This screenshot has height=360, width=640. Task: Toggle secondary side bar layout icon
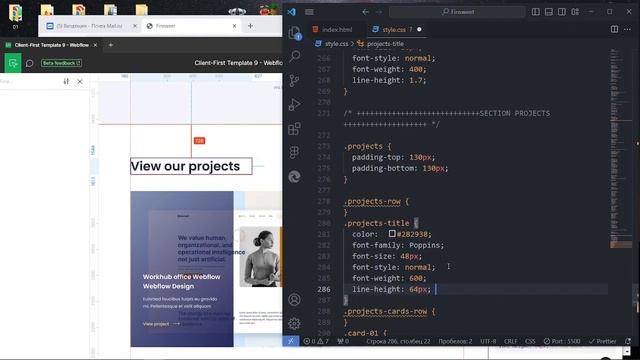[562, 12]
